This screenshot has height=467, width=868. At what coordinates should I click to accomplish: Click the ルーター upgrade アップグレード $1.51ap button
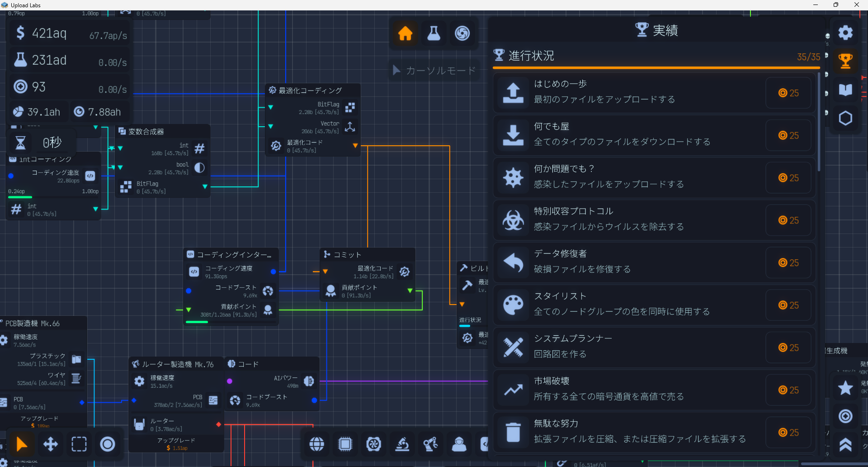point(176,444)
